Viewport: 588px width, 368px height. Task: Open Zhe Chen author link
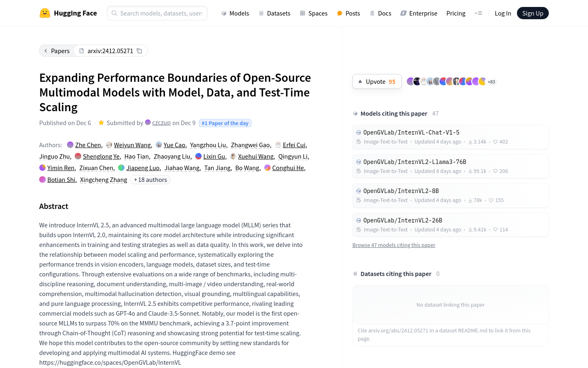point(88,145)
